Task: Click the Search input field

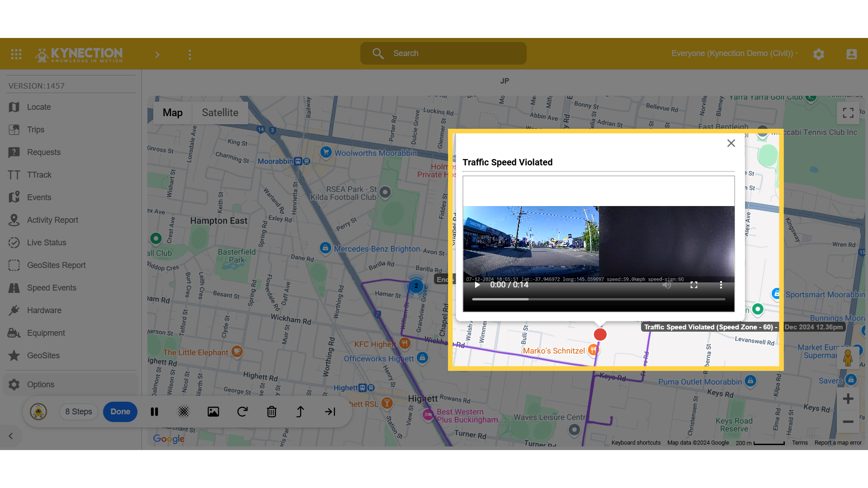Action: pyautogui.click(x=443, y=53)
